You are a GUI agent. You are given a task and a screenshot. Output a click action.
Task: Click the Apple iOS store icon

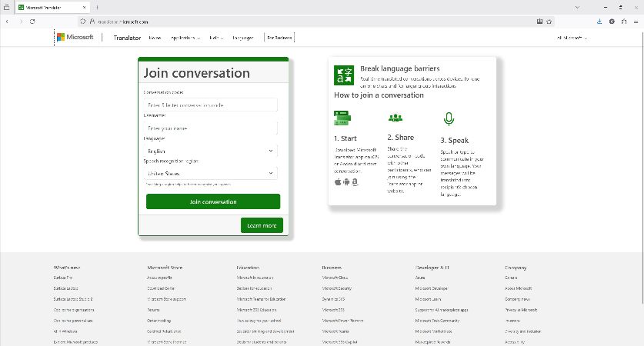pyautogui.click(x=338, y=181)
